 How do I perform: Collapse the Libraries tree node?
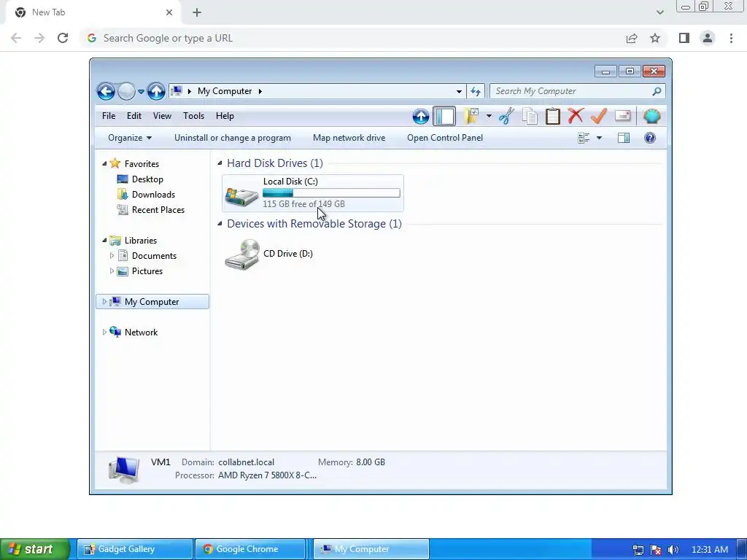click(104, 241)
